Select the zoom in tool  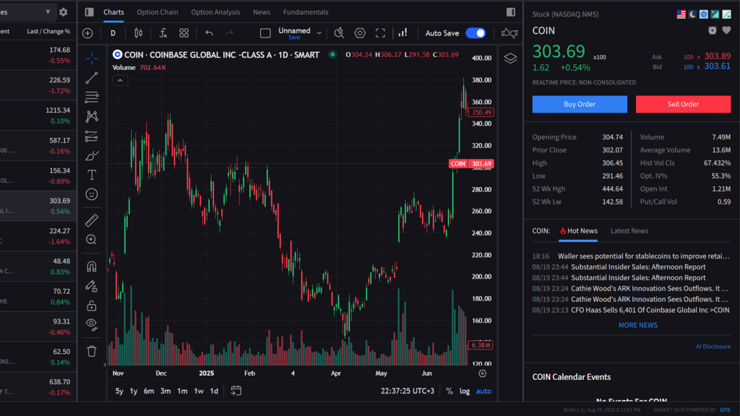click(x=92, y=240)
